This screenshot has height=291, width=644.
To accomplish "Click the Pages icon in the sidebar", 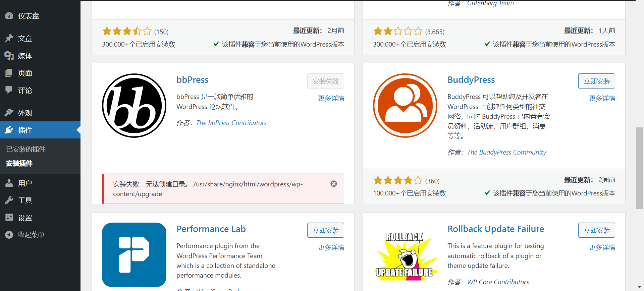I will click(9, 73).
